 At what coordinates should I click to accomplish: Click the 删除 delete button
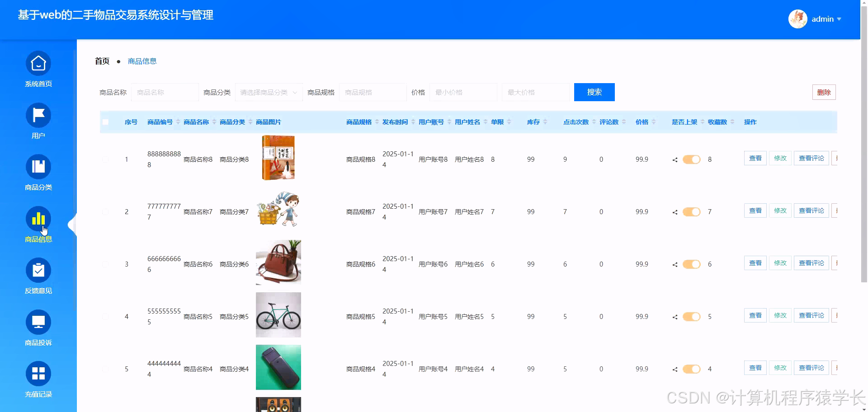824,92
